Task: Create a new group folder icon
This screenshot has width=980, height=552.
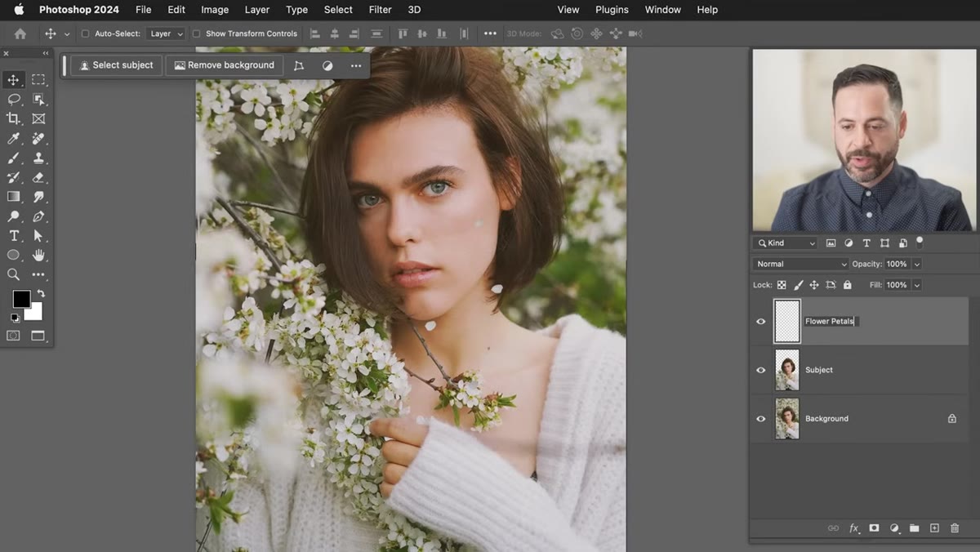Action: [915, 528]
